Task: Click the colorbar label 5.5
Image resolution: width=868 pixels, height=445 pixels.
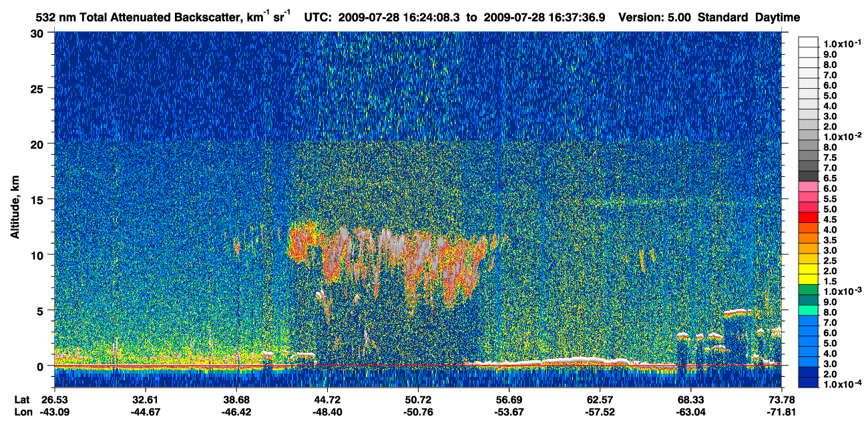Action: (x=829, y=199)
